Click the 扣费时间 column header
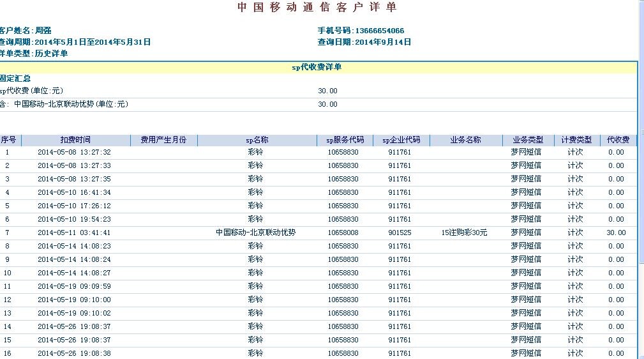Viewport: 644px width, 359px height. click(x=75, y=141)
